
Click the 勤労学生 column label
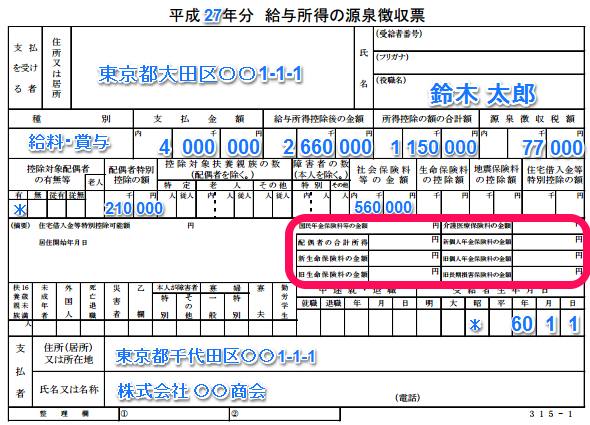[x=284, y=302]
